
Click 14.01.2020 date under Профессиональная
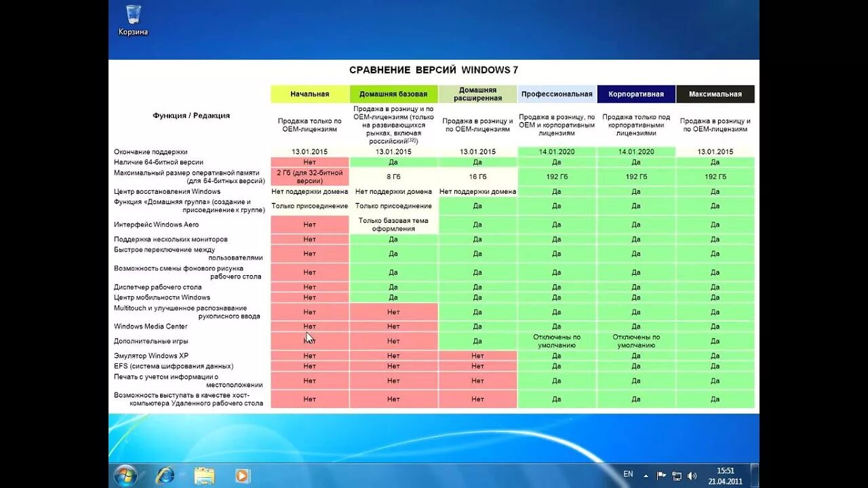tap(557, 152)
